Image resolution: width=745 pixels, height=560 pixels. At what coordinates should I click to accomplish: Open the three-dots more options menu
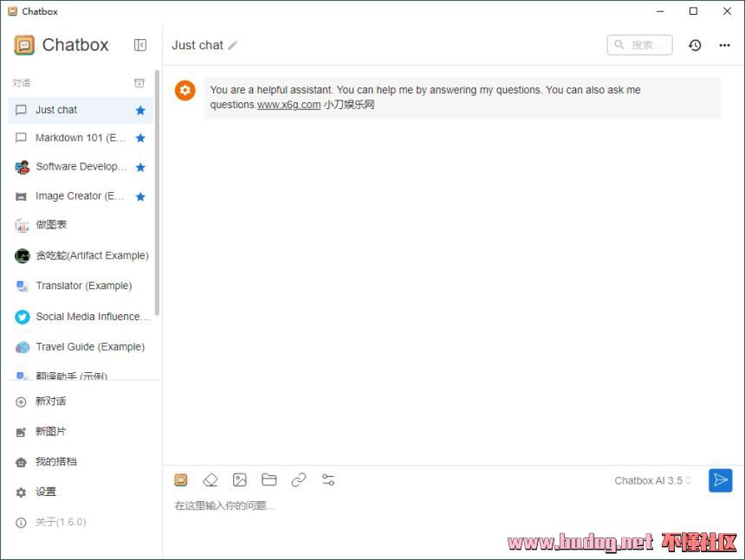click(724, 45)
